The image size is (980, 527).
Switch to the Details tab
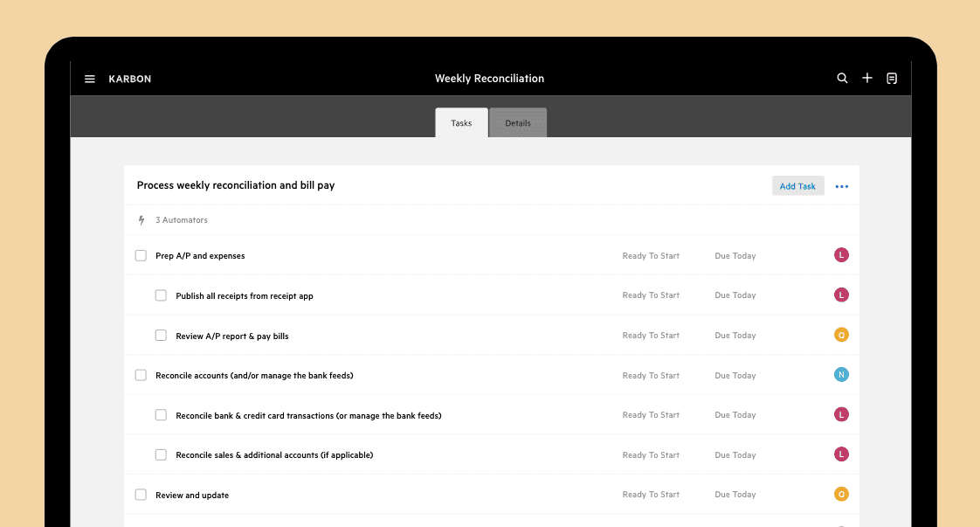(517, 123)
